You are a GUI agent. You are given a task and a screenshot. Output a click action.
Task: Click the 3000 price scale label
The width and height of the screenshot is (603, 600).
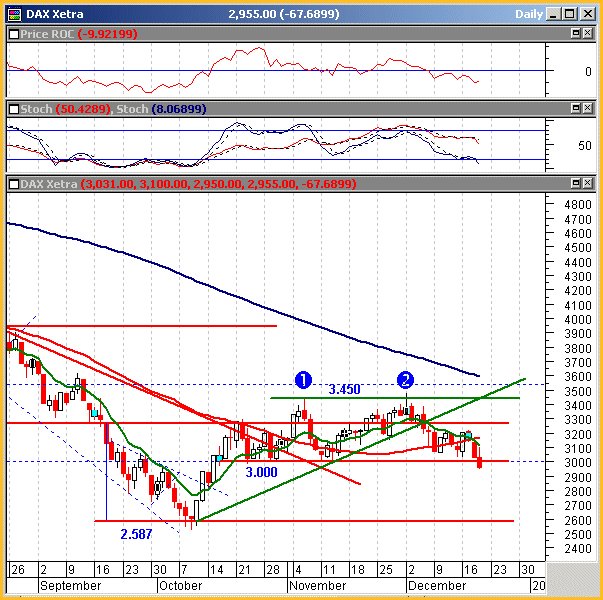pos(578,463)
